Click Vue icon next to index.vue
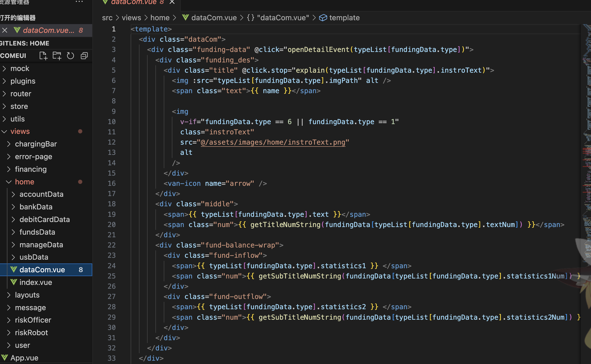The height and width of the screenshot is (364, 591). click(x=14, y=282)
